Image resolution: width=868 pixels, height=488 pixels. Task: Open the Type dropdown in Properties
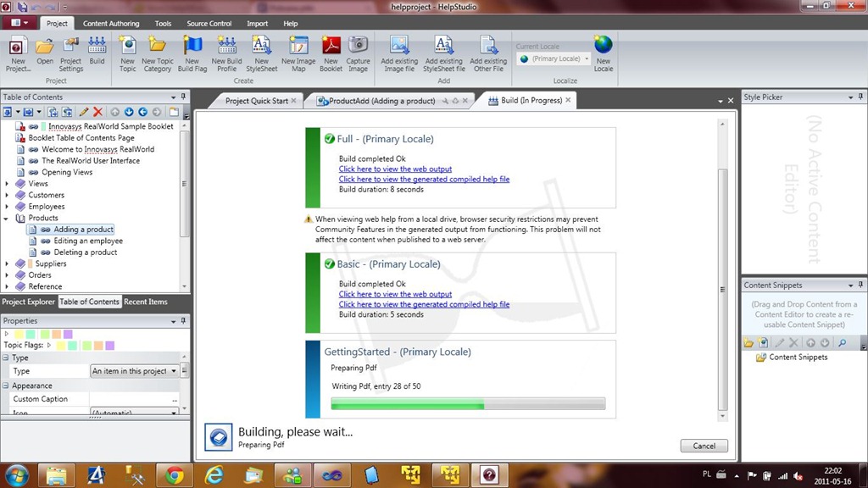click(174, 371)
